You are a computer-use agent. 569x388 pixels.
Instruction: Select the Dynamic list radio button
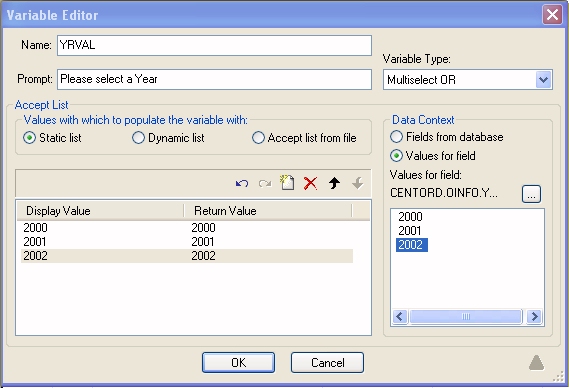click(x=138, y=138)
